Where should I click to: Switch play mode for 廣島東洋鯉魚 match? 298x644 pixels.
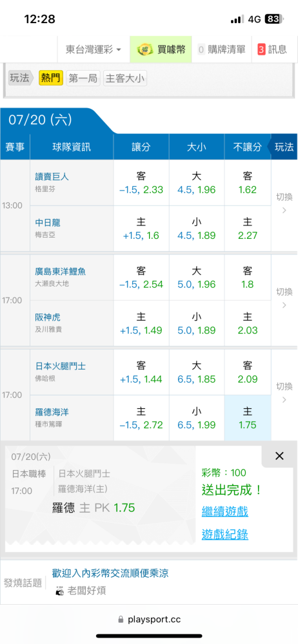tap(284, 299)
